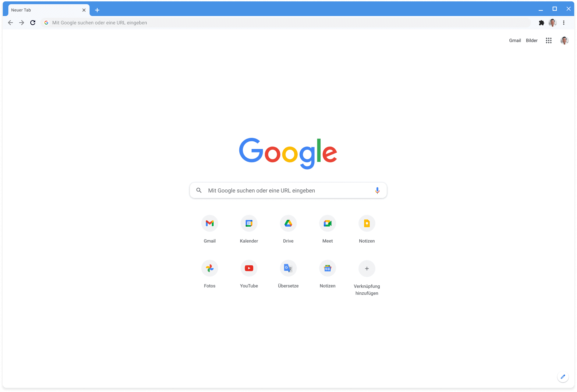
Task: Customize the page with the pencil icon
Action: click(563, 377)
